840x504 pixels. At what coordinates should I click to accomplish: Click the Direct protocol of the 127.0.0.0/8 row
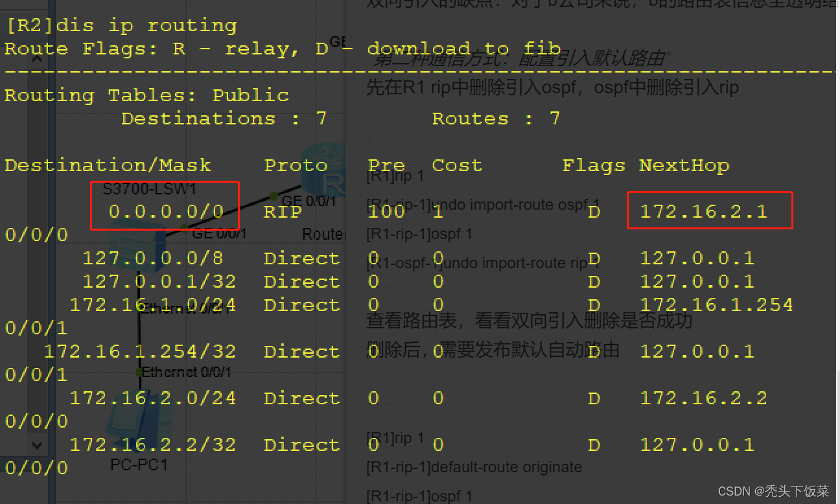[302, 258]
